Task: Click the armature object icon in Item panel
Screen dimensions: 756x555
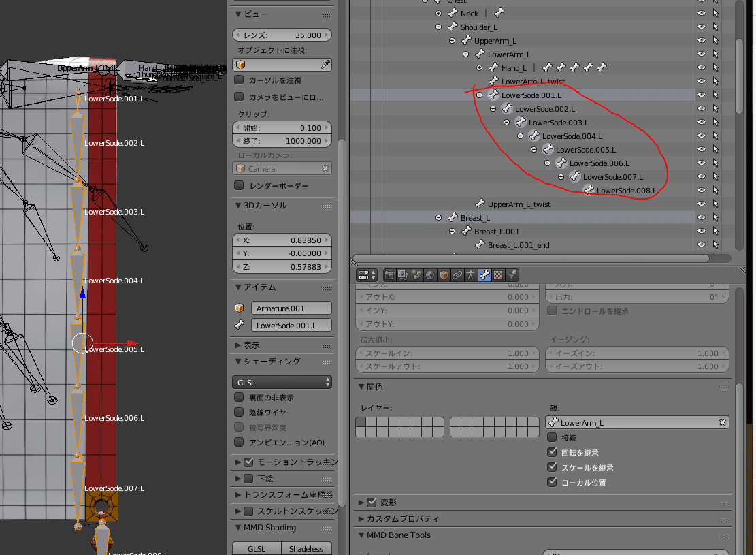Action: (x=239, y=308)
